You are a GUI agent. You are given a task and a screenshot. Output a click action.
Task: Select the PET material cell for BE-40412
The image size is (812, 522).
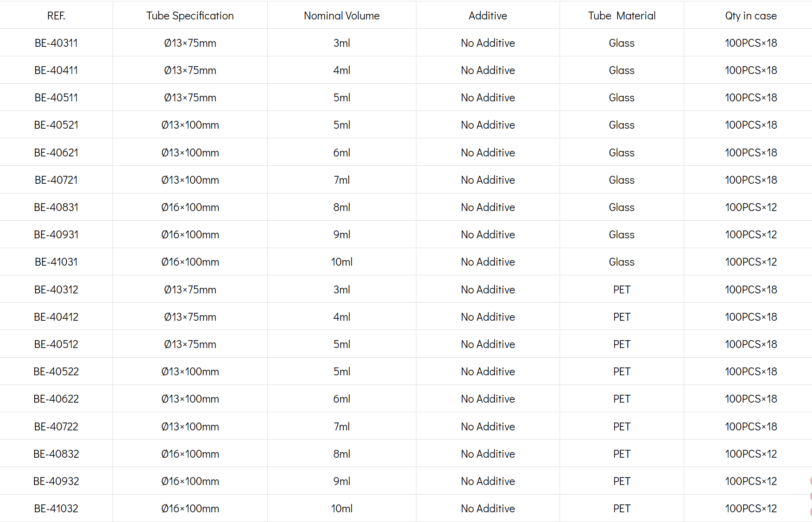[622, 317]
